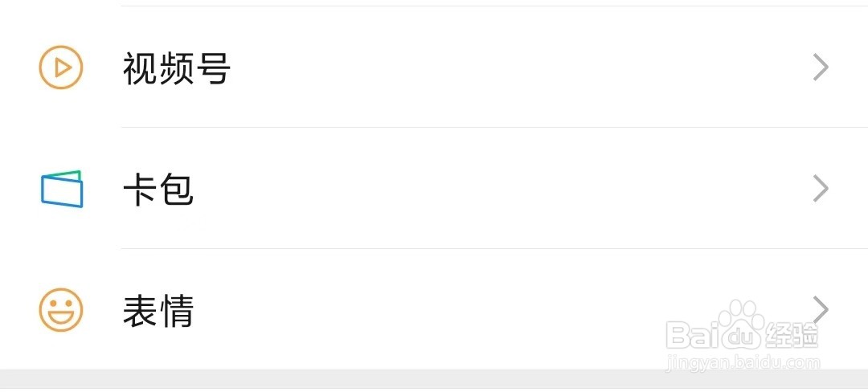Tap the orange play icon for 视频号

[61, 67]
